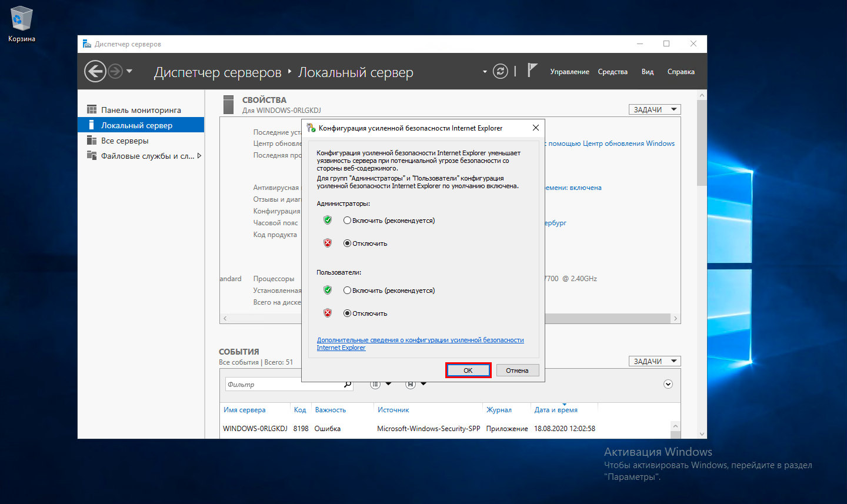Open the dropdown arrow beside save query icon
This screenshot has width=847, height=504.
tap(423, 384)
